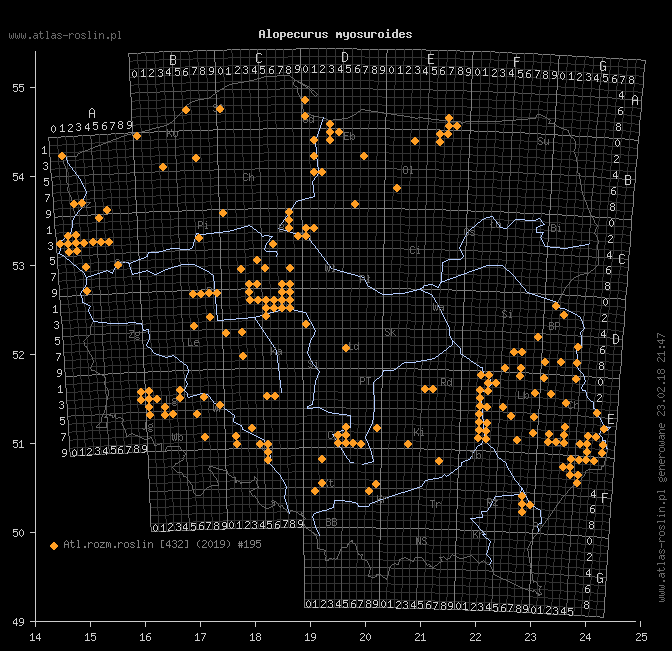Click the longitude axis label 17
The width and height of the screenshot is (672, 651).
(x=200, y=637)
